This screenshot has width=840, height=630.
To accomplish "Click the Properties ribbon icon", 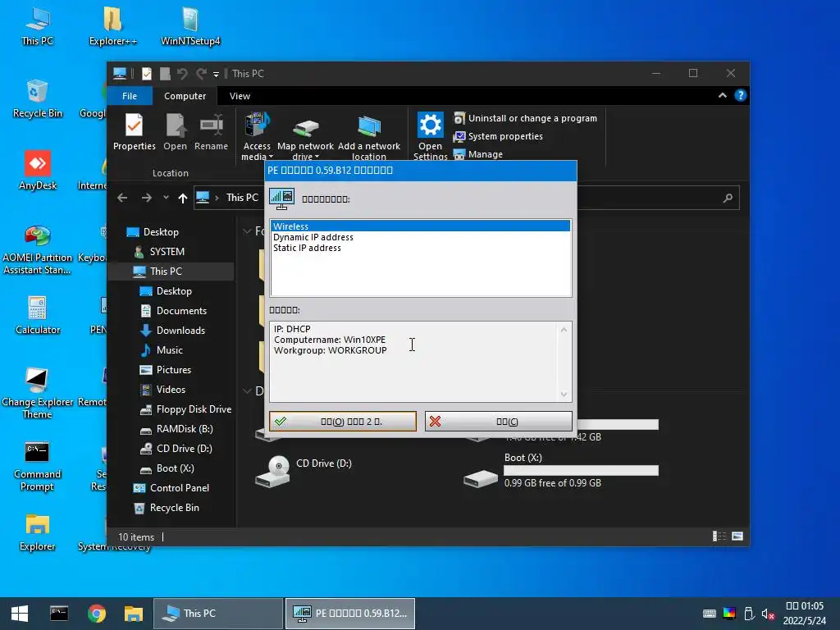I will coord(134,132).
